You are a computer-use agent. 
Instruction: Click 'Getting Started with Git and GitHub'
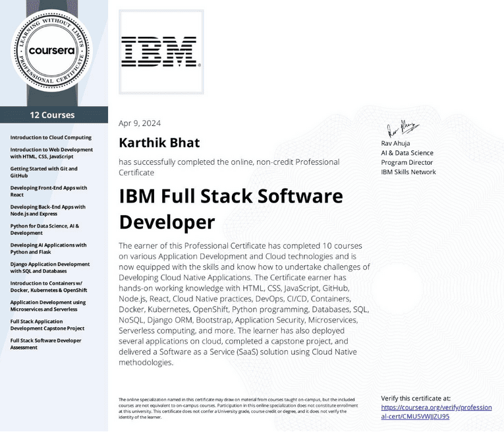(x=43, y=172)
